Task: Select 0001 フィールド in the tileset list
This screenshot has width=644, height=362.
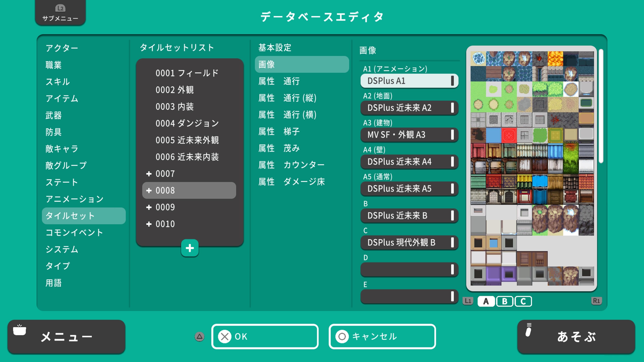Action: coord(187,73)
